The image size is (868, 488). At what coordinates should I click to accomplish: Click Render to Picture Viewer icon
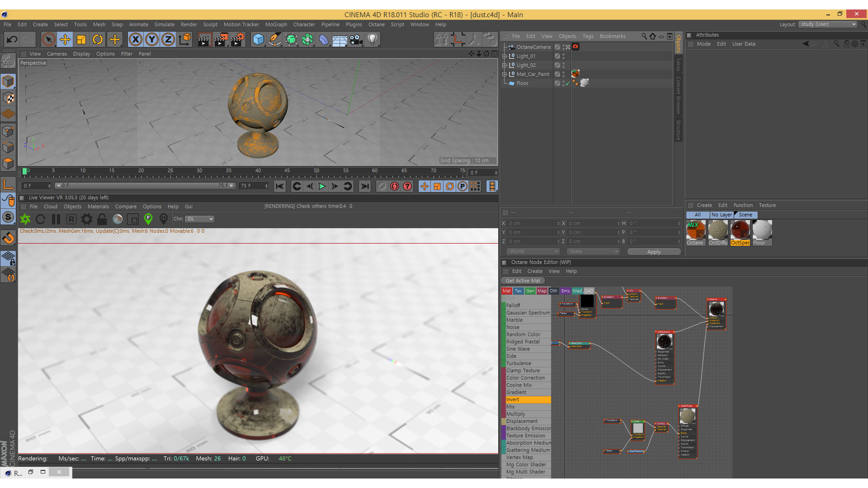[221, 40]
